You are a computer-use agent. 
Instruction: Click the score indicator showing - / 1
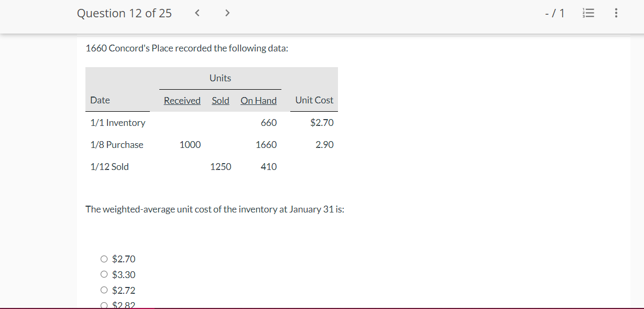555,13
